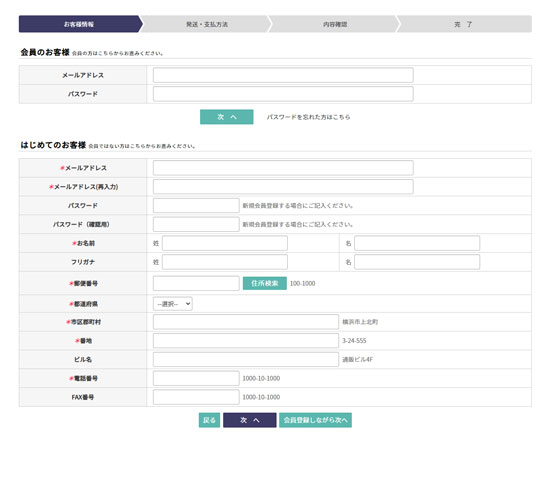This screenshot has width=560, height=502.
Task: Click the 戻る back button
Action: coord(209,420)
